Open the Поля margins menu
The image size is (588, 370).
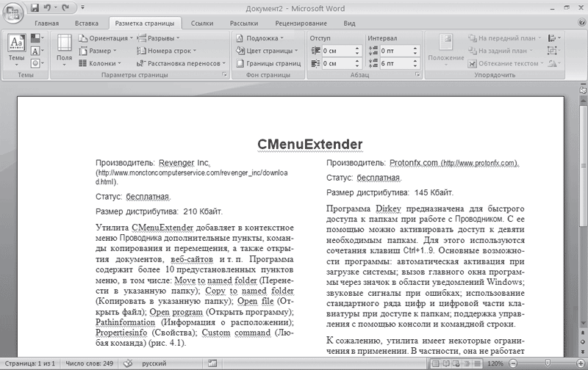(64, 50)
